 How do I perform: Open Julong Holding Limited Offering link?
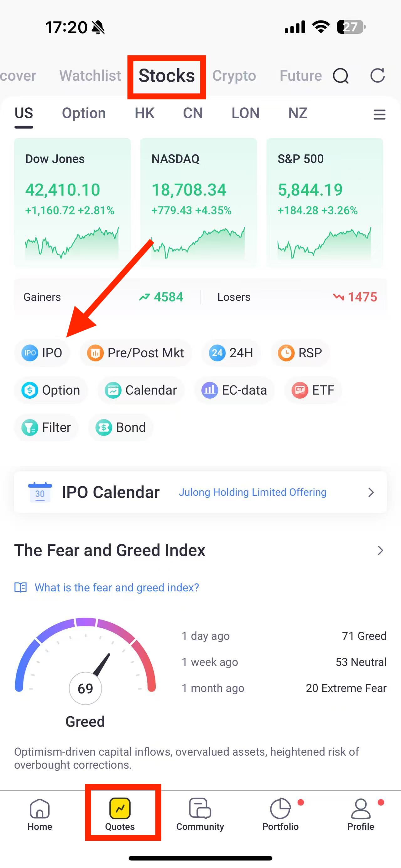point(253,492)
